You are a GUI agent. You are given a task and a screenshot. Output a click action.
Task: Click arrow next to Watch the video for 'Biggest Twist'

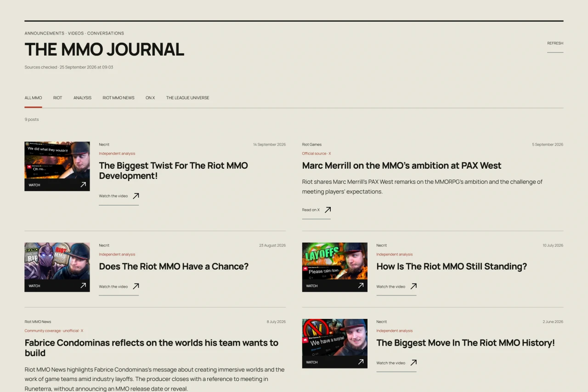136,196
